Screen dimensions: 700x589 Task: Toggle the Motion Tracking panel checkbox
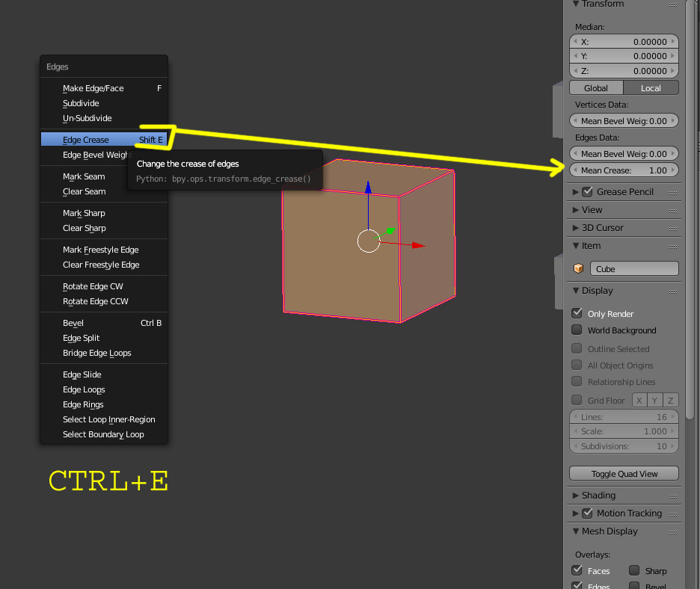pyautogui.click(x=588, y=514)
